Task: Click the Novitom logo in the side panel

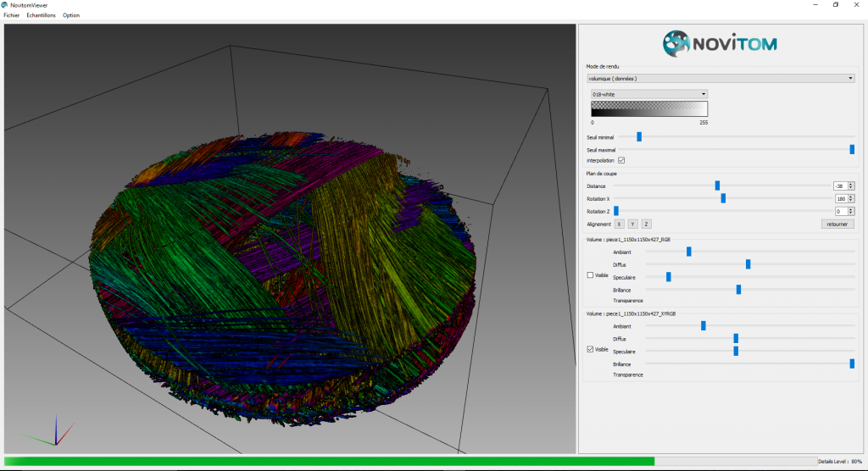Action: 720,42
